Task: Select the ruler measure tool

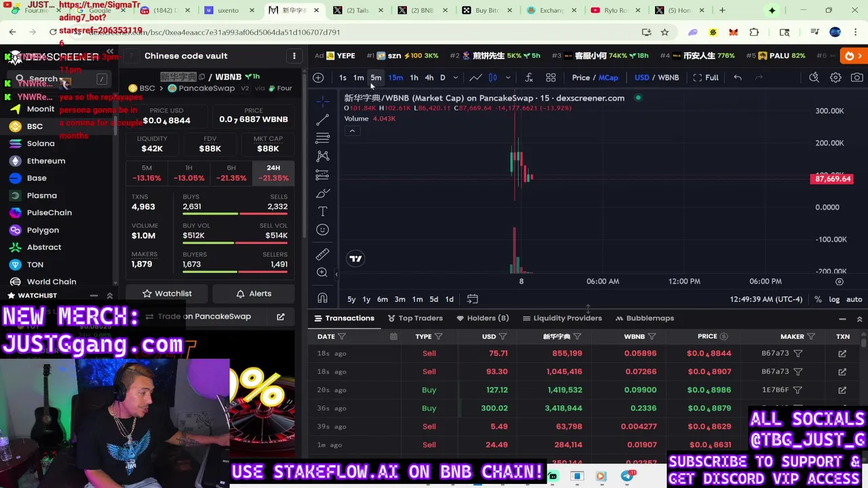Action: coord(323,254)
